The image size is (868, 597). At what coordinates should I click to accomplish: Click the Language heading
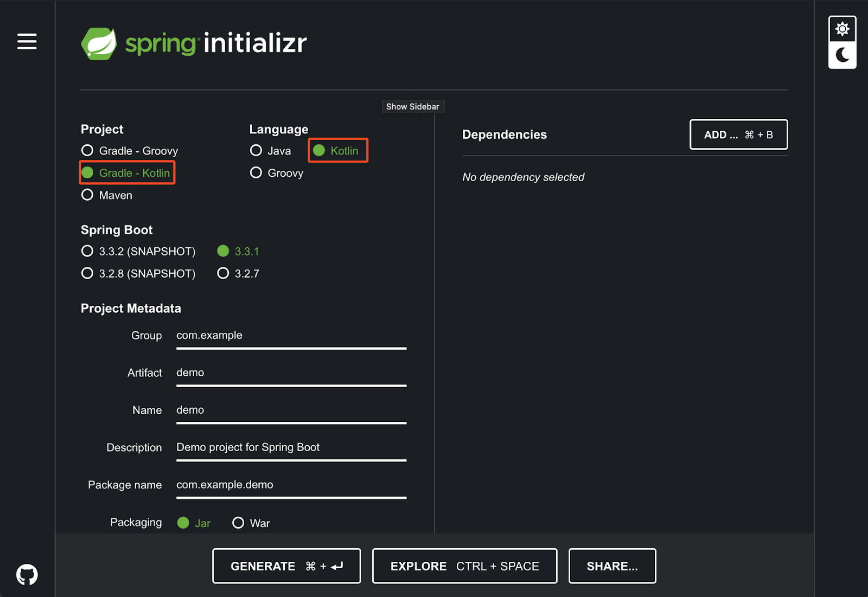tap(279, 129)
